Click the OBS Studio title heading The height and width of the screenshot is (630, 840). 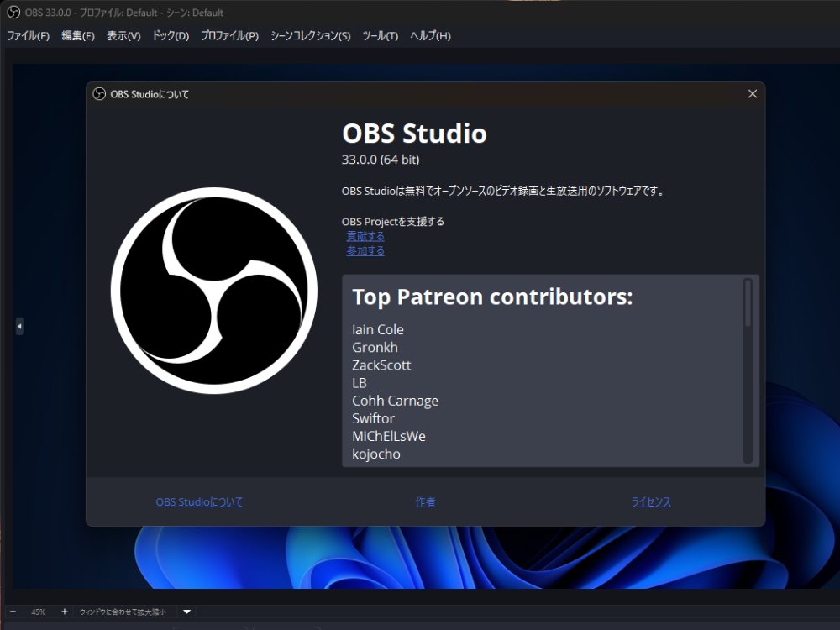(415, 134)
